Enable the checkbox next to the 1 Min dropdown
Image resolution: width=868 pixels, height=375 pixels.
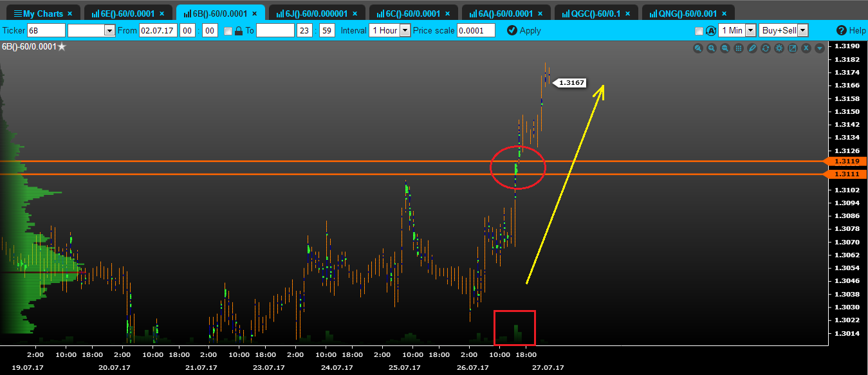tap(699, 31)
